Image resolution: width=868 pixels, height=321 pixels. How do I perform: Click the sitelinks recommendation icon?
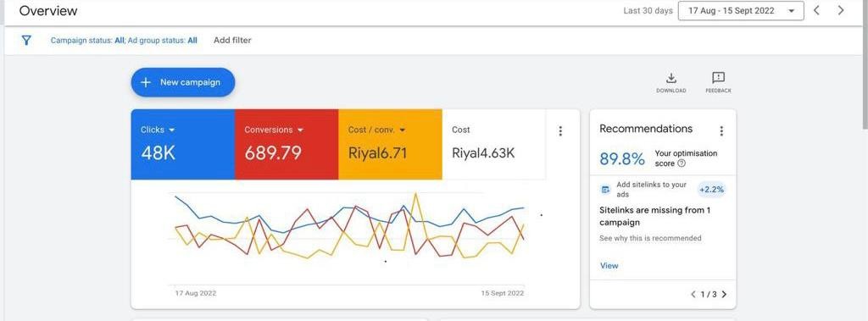click(605, 190)
